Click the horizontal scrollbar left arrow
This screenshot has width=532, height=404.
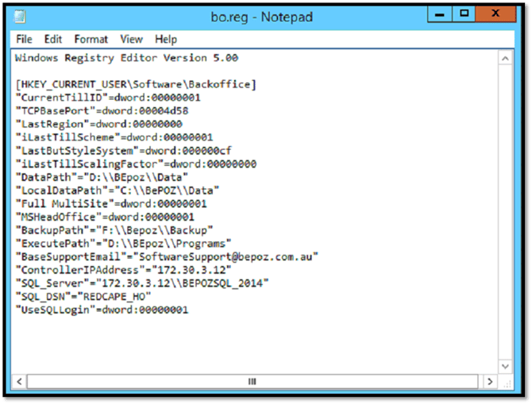coord(21,382)
